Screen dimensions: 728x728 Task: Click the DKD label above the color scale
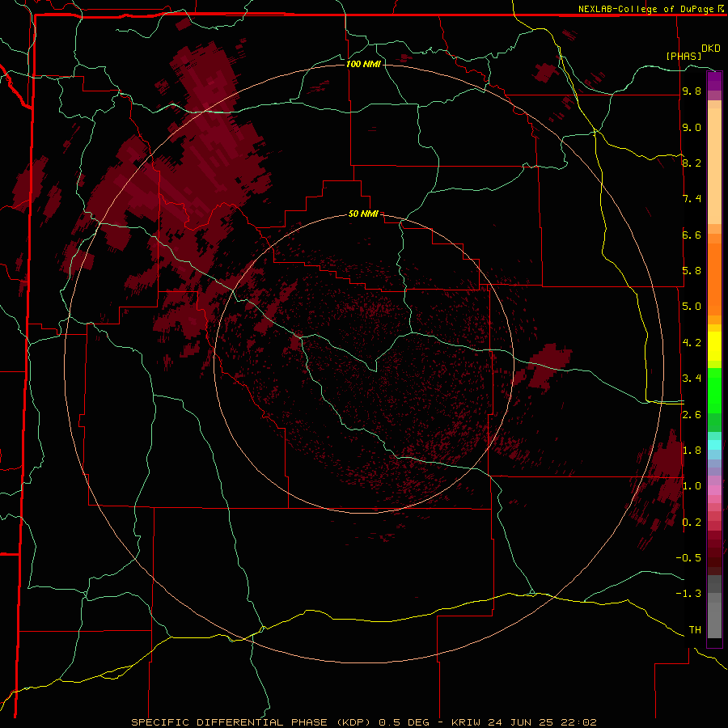click(x=711, y=49)
